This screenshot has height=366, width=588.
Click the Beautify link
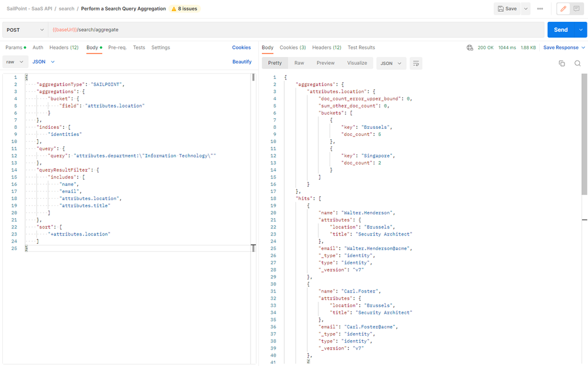tap(242, 61)
